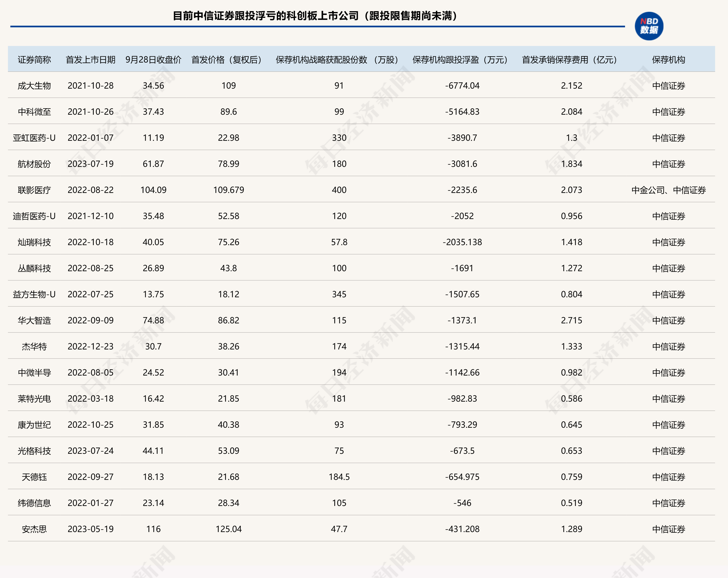Click the -6774.04 loss value
728x578 pixels.
462,86
